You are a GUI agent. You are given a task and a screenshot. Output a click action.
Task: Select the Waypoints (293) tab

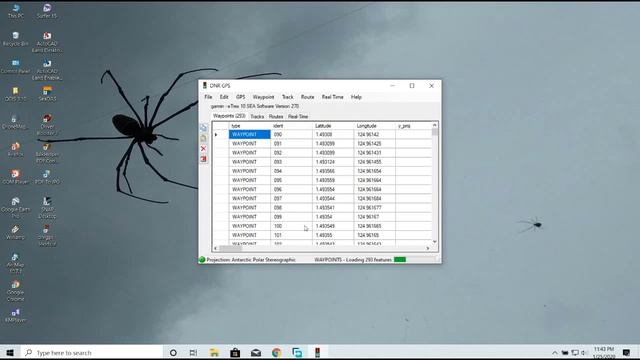[229, 116]
